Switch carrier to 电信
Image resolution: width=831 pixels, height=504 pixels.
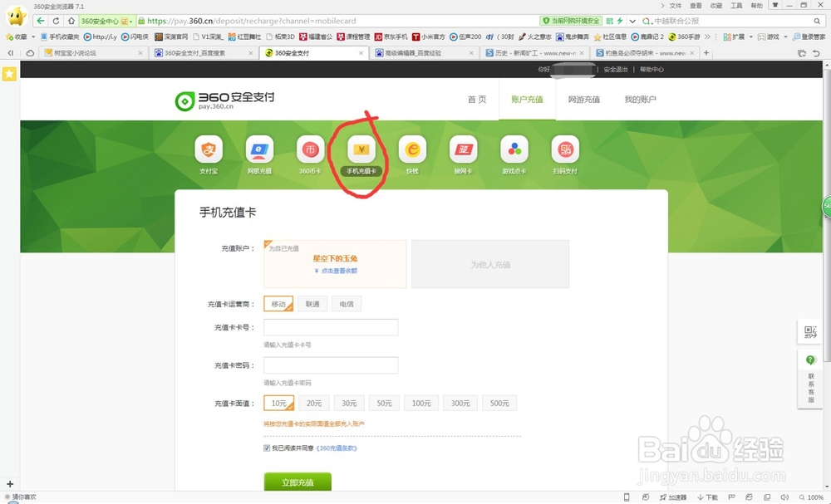click(x=346, y=304)
